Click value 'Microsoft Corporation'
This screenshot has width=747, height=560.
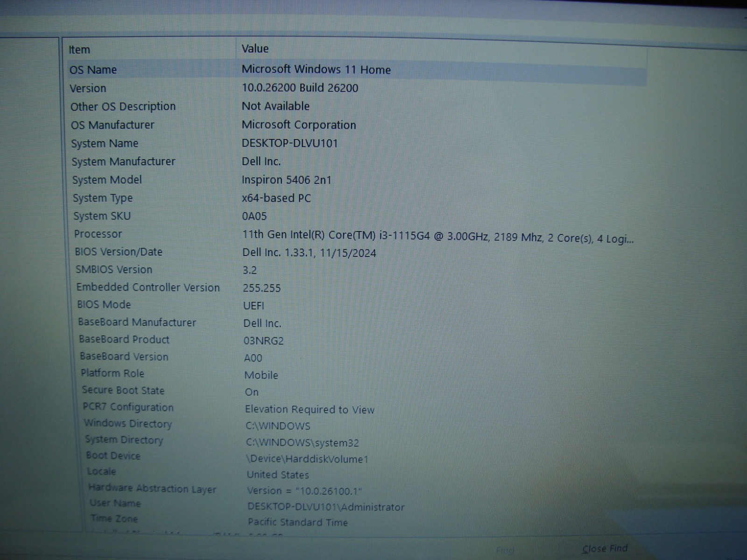point(299,125)
